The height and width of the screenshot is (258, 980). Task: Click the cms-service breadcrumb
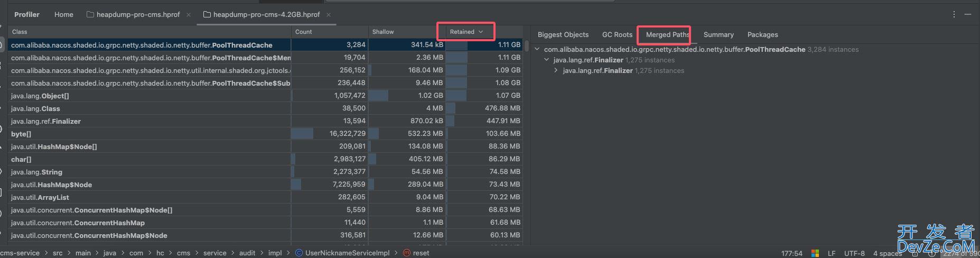[x=20, y=253]
